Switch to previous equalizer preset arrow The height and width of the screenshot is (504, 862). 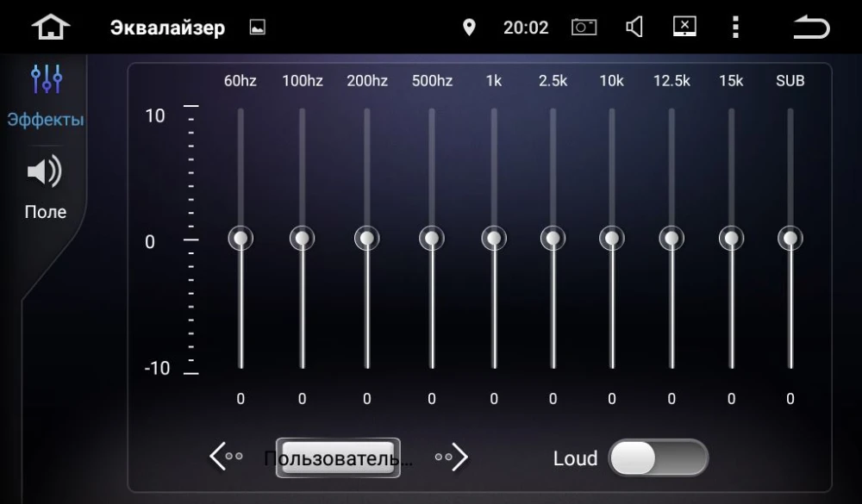coord(225,456)
